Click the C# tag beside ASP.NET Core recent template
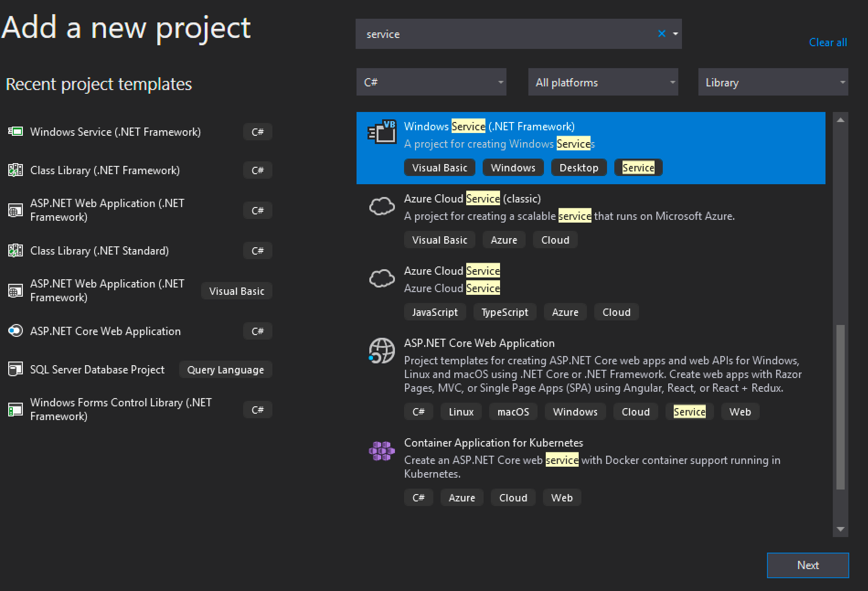 257,331
